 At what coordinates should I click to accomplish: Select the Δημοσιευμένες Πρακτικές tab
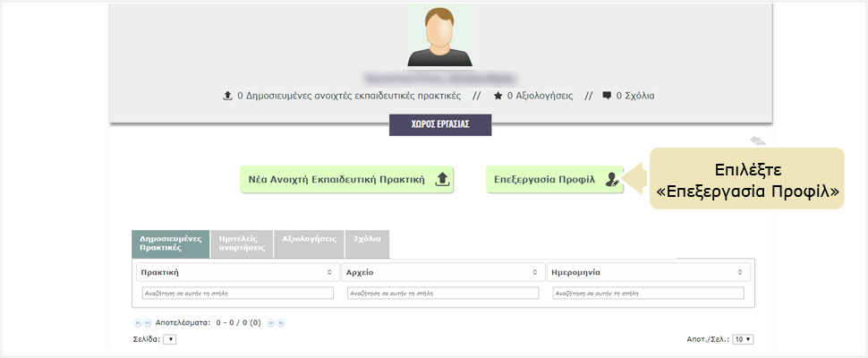[x=170, y=244]
